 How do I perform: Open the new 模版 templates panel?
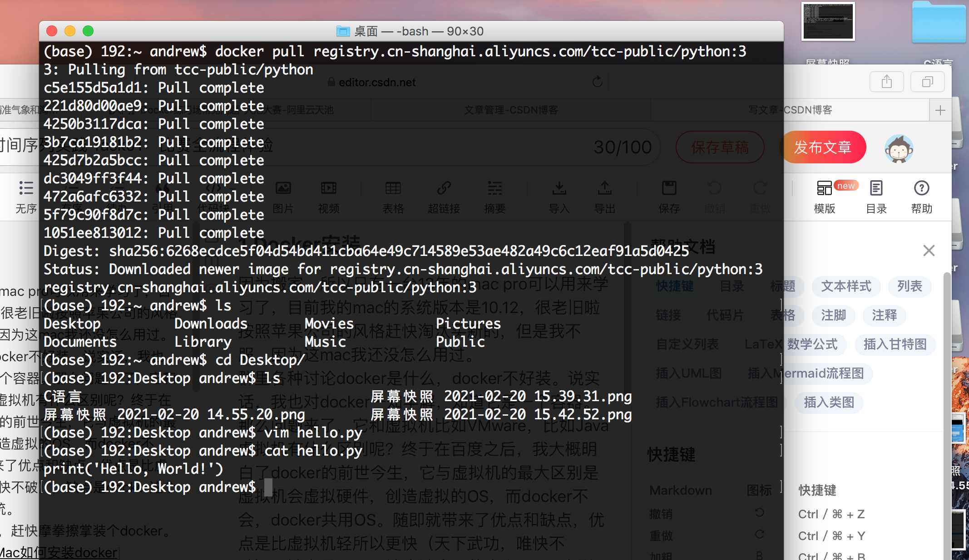825,196
